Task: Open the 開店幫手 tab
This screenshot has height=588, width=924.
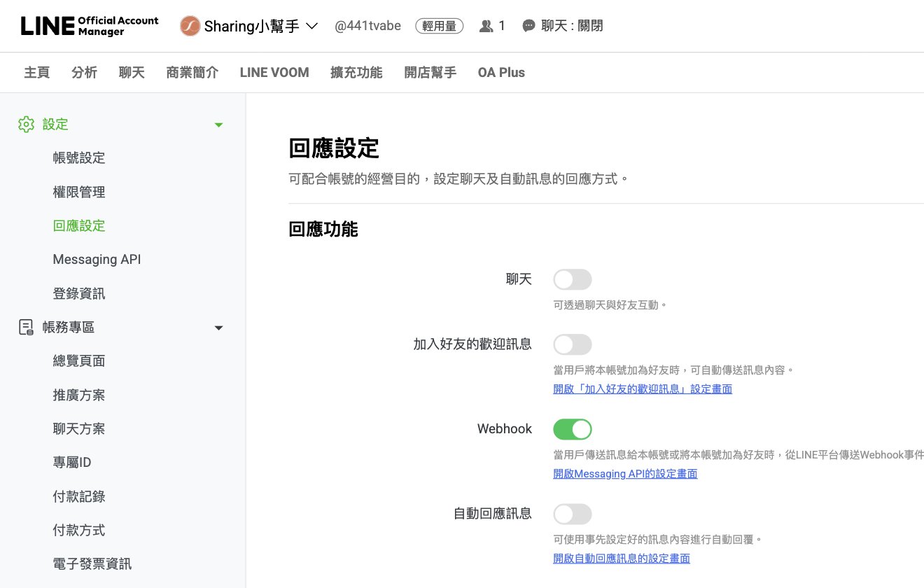Action: coord(430,72)
